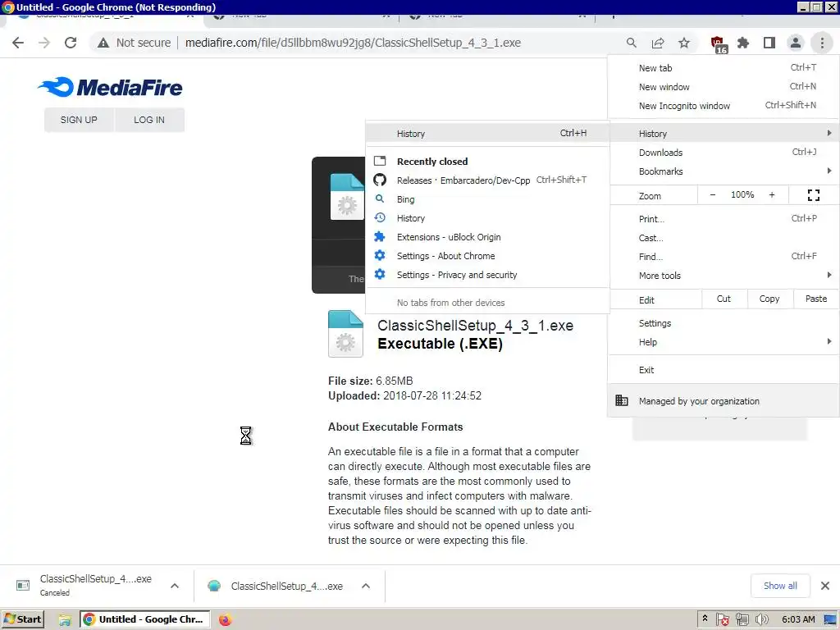The width and height of the screenshot is (840, 630).
Task: Open the uBlock Origin extension icon
Action: coord(717,44)
